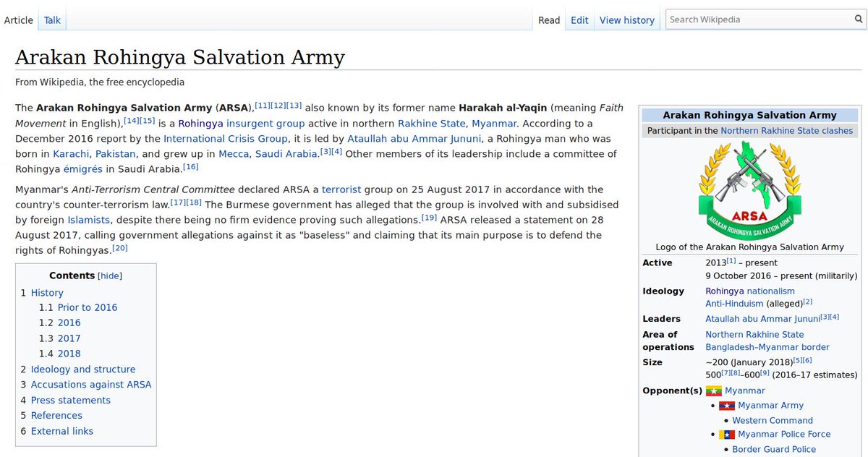Click citation [1] after 2013 in infobox
Viewport: 868px width, 457px height.
[731, 261]
